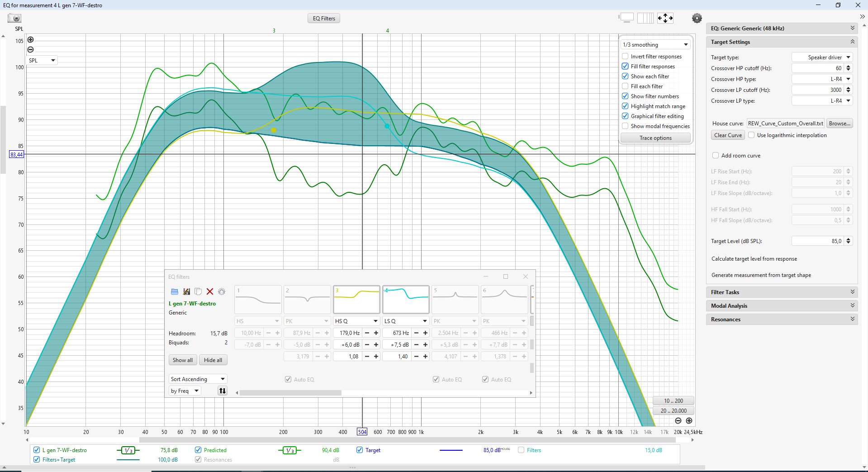868x472 pixels.
Task: Increase filter 3 frequency plus
Action: tap(376, 333)
